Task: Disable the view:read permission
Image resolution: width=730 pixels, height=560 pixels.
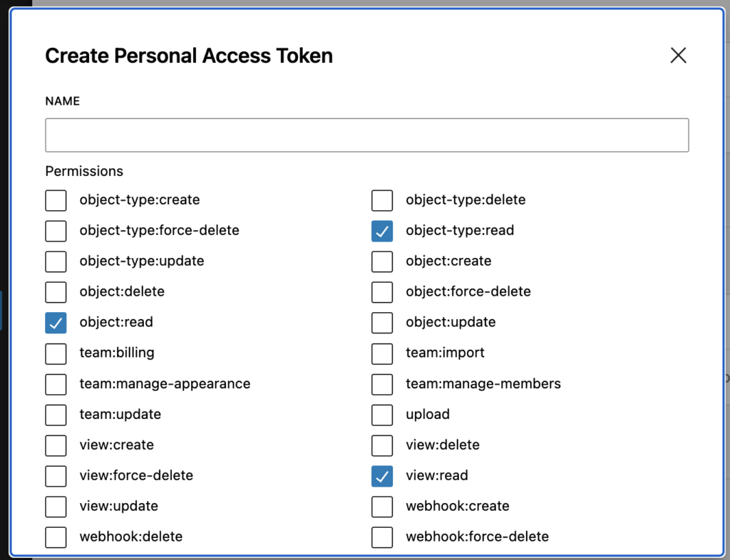Action: [x=382, y=476]
